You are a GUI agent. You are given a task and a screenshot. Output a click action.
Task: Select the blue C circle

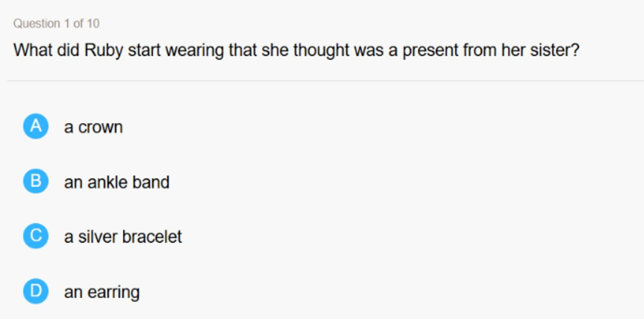[36, 236]
